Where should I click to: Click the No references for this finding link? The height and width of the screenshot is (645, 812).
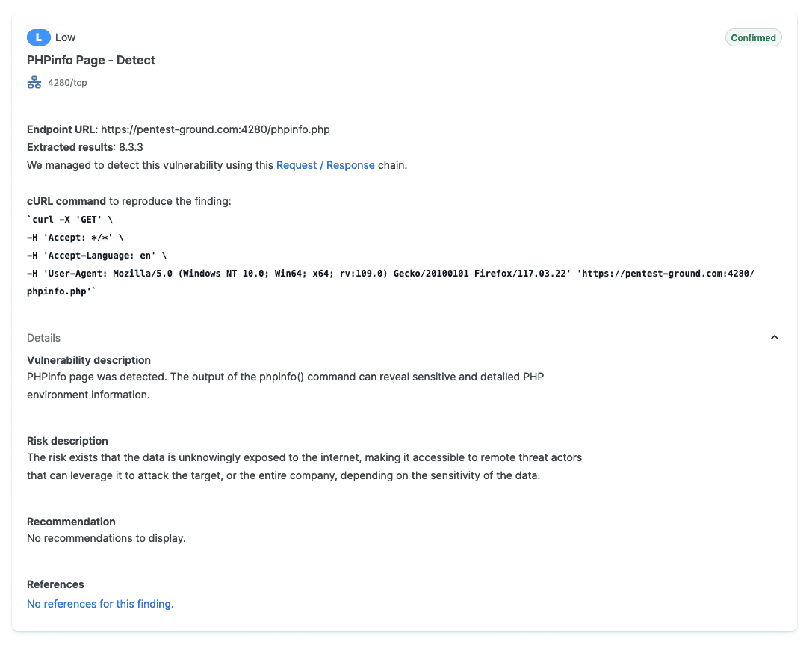click(x=100, y=604)
